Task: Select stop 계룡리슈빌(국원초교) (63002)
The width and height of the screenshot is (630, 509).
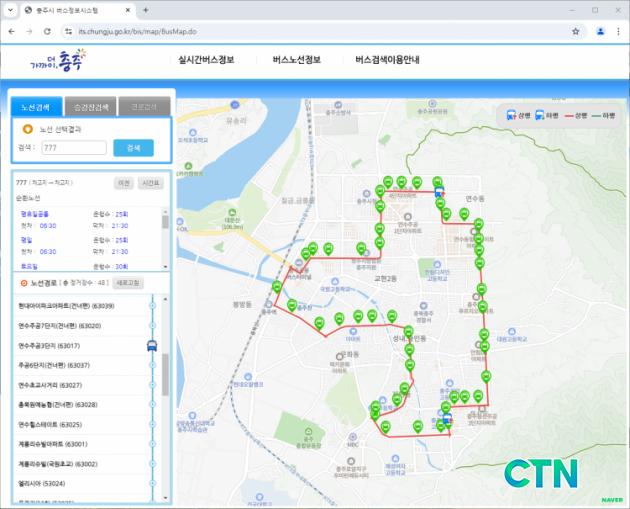Action: click(x=58, y=464)
